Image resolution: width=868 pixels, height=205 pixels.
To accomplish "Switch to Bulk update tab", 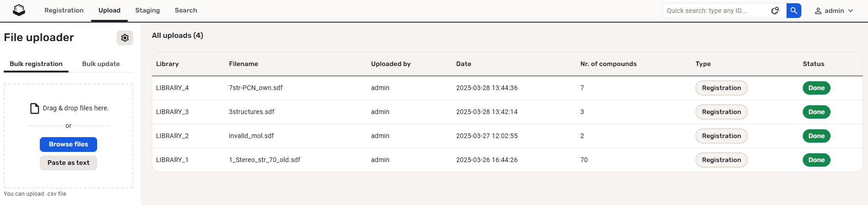I will pos(101,64).
